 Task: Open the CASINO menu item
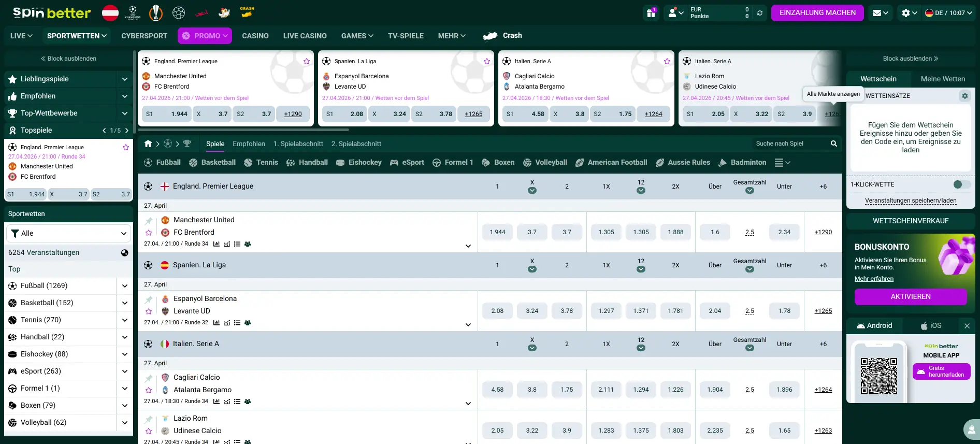point(255,36)
